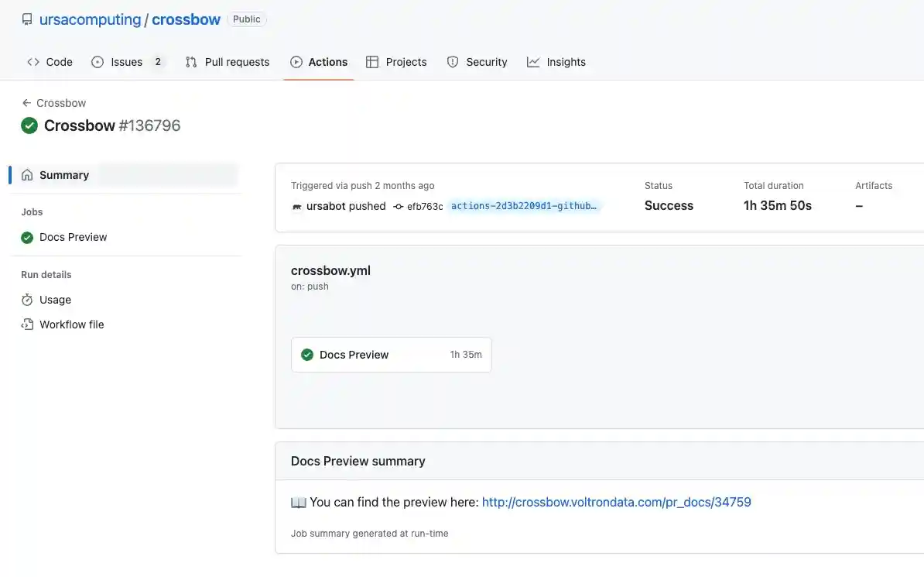Open the crossbow.voltrondata.com docs preview link
924x577 pixels.
tap(616, 502)
